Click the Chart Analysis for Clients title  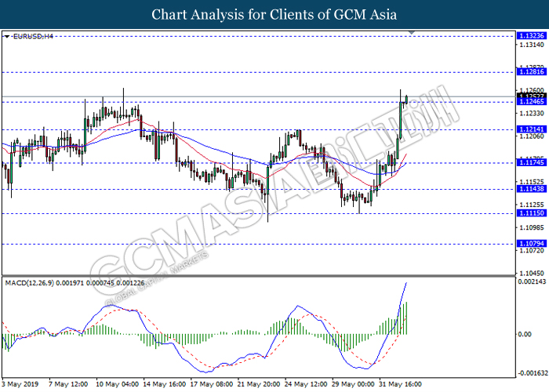(274, 15)
